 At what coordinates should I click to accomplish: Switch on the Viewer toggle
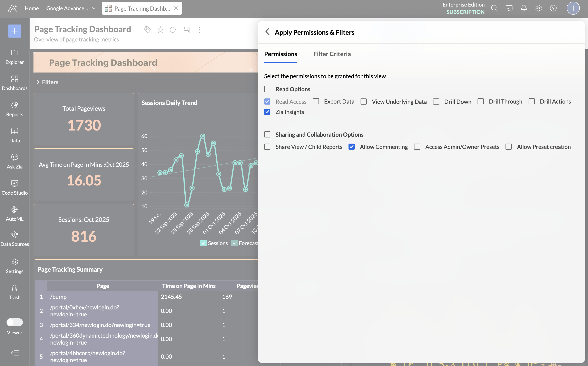(14, 322)
